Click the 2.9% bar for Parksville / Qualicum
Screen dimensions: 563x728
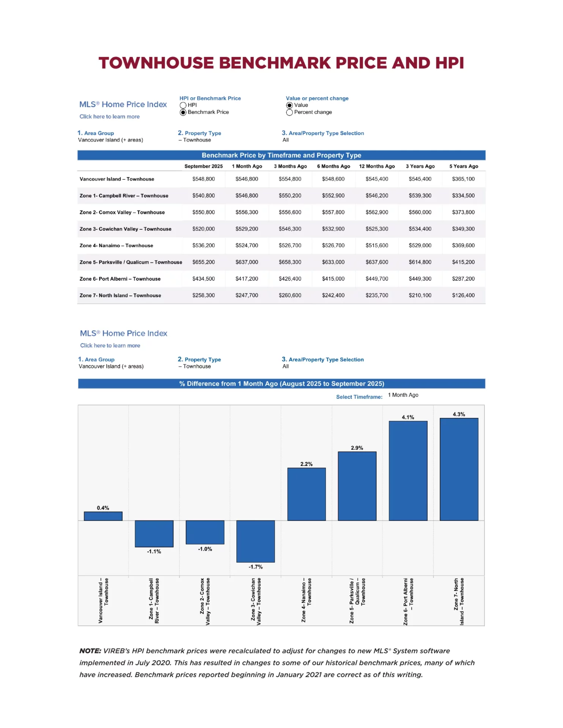(x=357, y=486)
